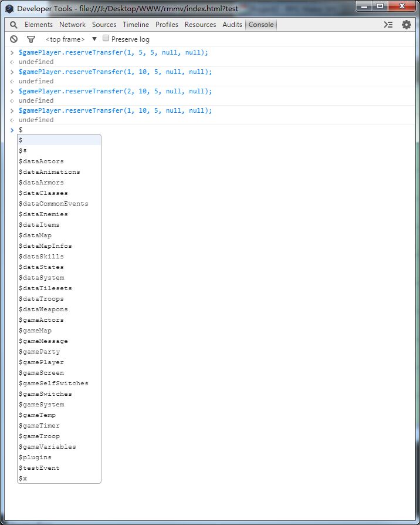Enable the Preserve log checkbox
Image resolution: width=420 pixels, height=525 pixels.
pos(106,38)
